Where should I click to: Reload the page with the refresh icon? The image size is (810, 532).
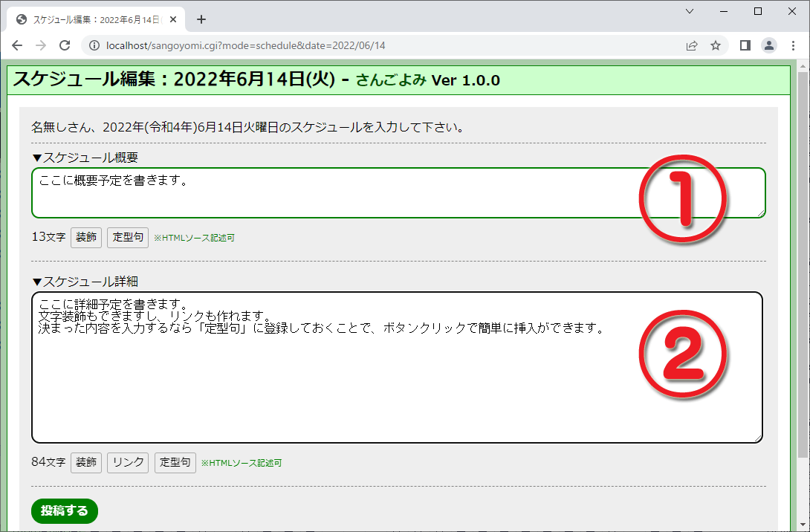pos(65,45)
